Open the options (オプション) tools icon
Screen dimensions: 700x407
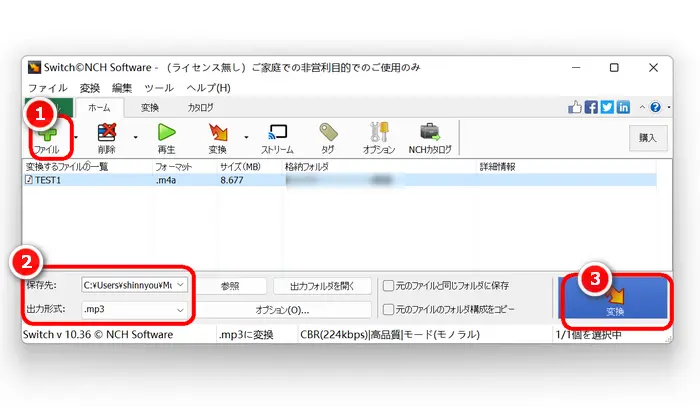pos(378,137)
